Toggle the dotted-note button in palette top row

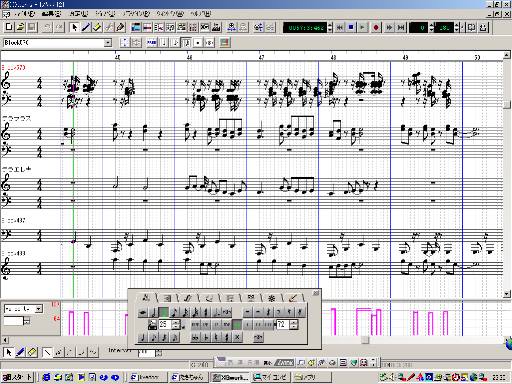216,312
